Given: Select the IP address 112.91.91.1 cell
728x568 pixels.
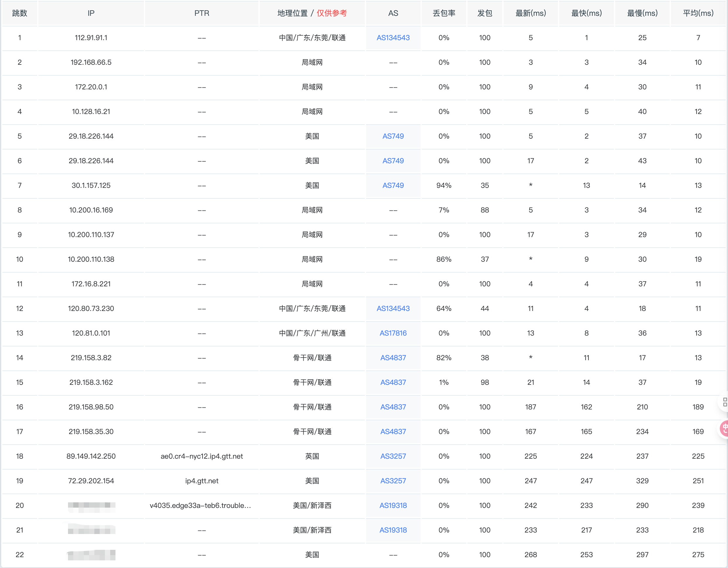Looking at the screenshot, I should 91,38.
